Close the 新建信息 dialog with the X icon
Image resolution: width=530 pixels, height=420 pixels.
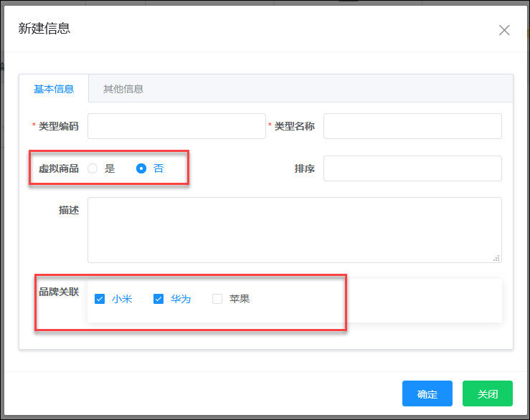tap(504, 30)
